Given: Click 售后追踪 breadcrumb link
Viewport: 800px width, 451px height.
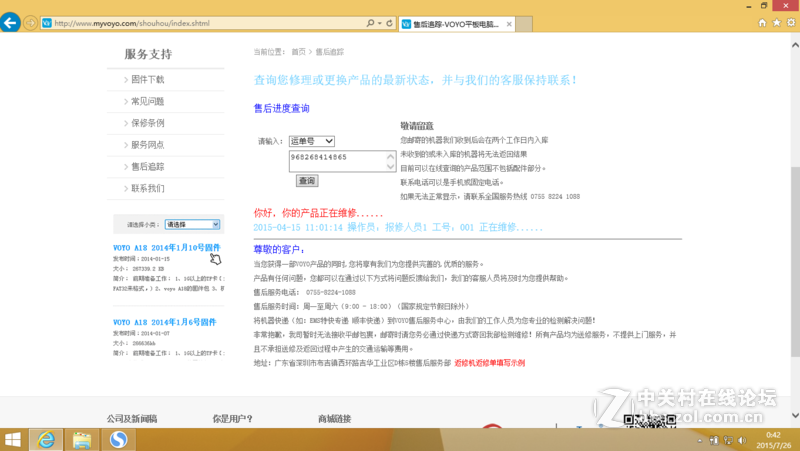Looking at the screenshot, I should tap(330, 52).
